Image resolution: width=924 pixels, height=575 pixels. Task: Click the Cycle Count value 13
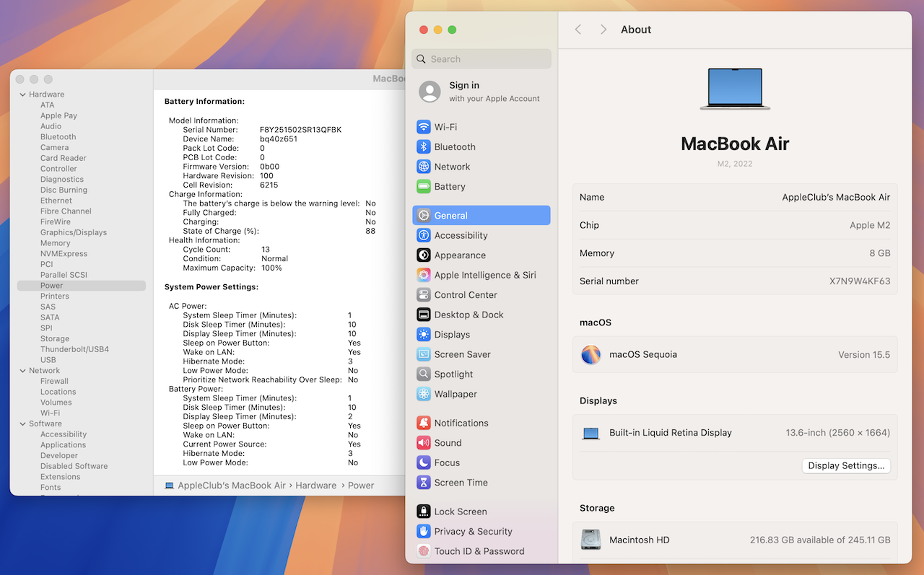point(266,250)
